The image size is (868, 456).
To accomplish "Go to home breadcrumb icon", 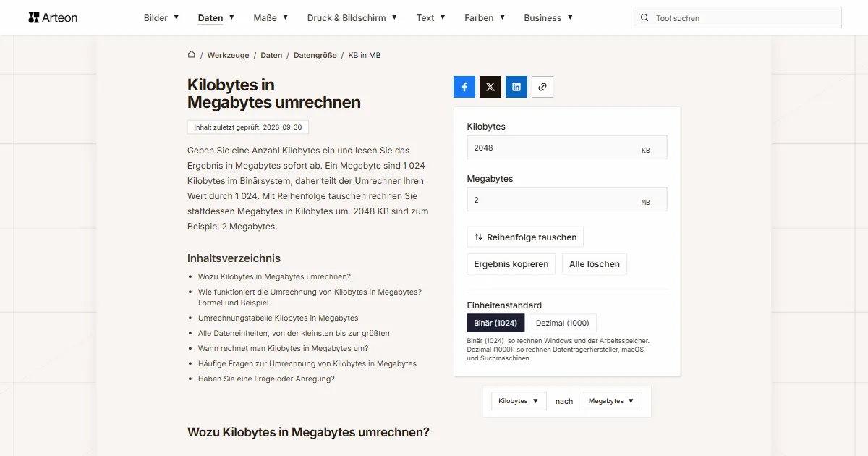I will pos(192,55).
